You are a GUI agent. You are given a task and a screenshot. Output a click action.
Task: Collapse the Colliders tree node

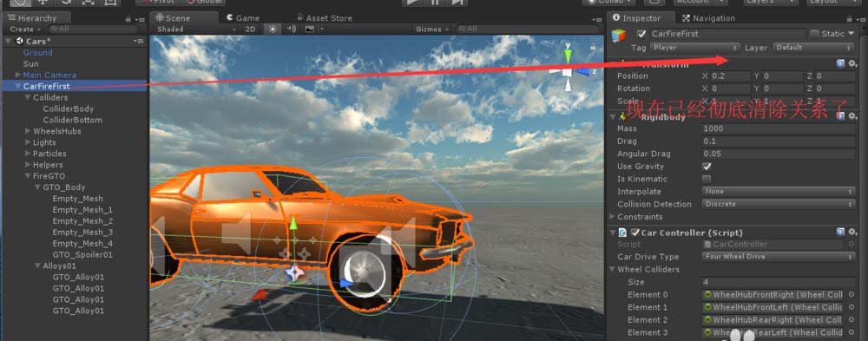(28, 97)
